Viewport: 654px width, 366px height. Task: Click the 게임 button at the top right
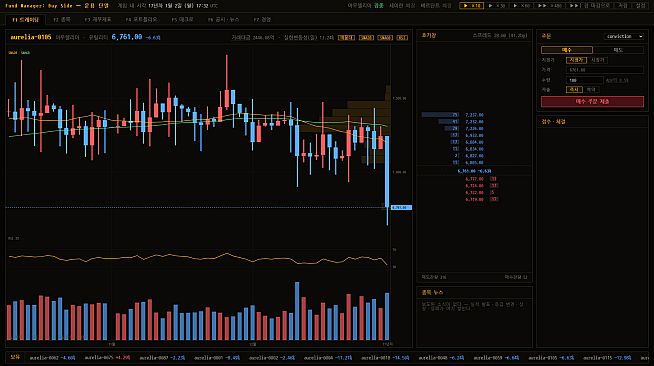coord(622,6)
